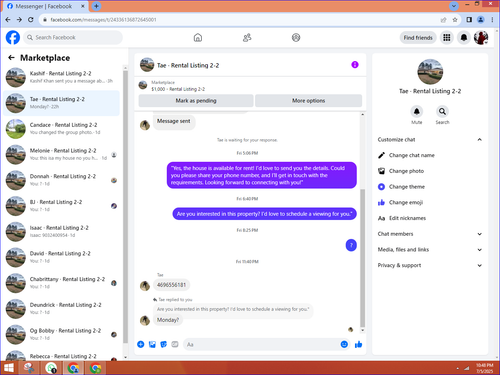Image resolution: width=500 pixels, height=375 pixels.
Task: Open a new browser tab
Action: (x=96, y=6)
